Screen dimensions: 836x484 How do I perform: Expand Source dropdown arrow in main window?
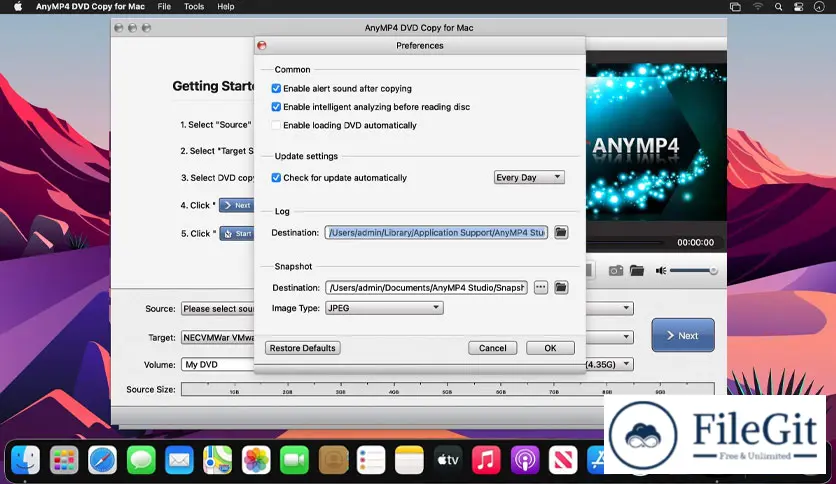pyautogui.click(x=626, y=308)
